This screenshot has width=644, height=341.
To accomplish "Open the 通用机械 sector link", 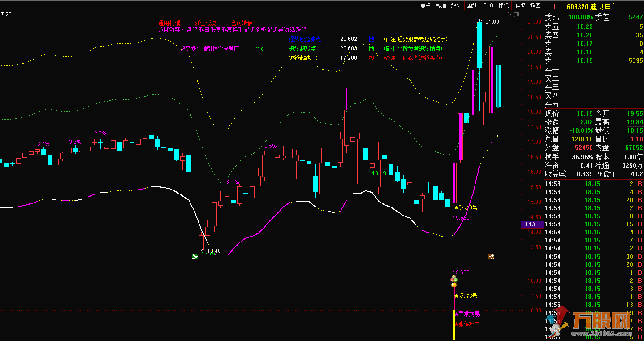I will [x=169, y=23].
